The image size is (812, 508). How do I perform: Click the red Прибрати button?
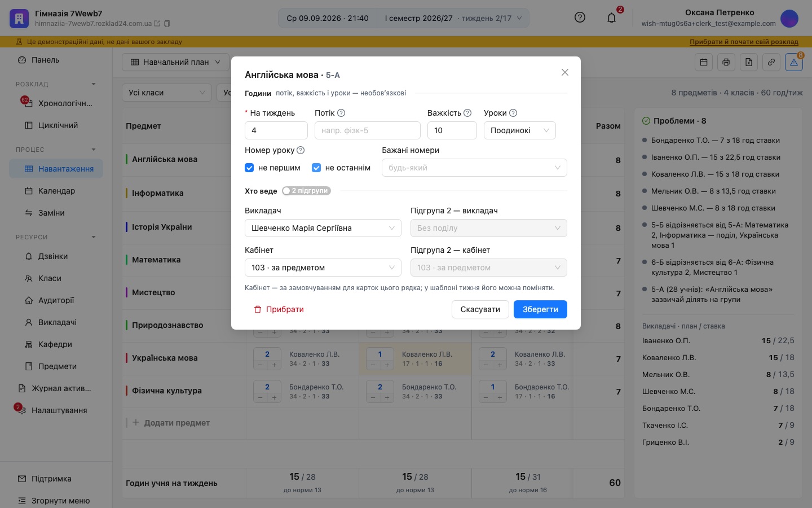pos(279,309)
